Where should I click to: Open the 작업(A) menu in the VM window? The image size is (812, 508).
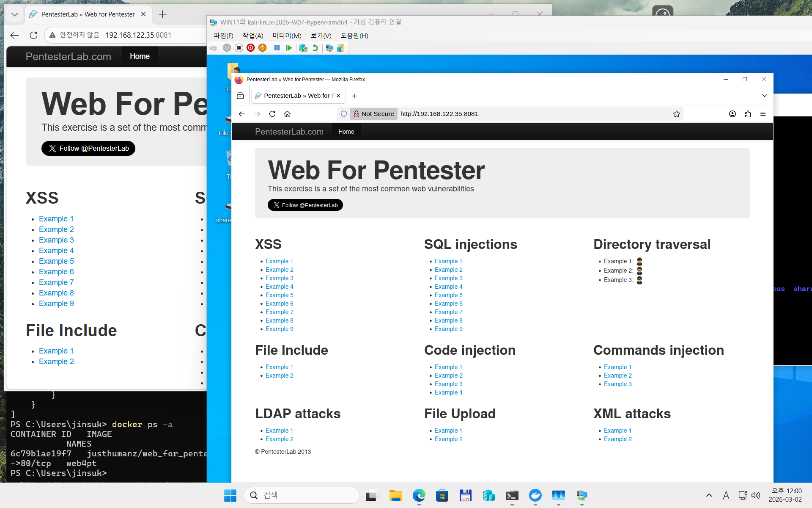tap(253, 36)
